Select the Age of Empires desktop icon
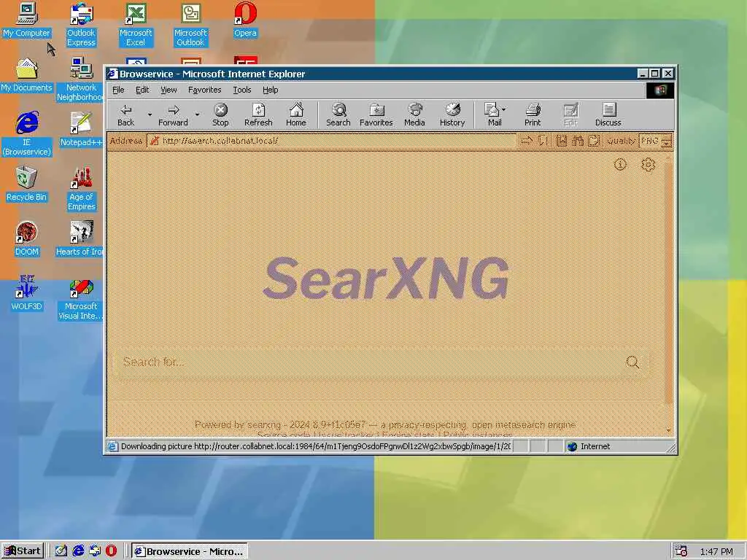This screenshot has width=747, height=560. (81, 189)
